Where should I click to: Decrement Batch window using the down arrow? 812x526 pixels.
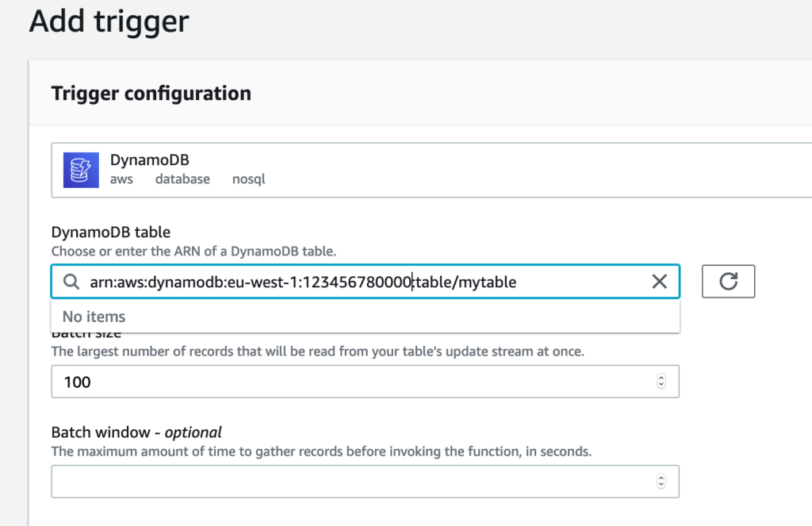coord(661,485)
